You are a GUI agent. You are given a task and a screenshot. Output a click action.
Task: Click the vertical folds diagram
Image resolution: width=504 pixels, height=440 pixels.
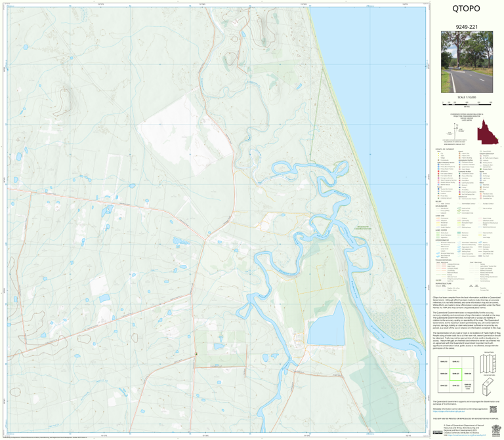click(489, 363)
